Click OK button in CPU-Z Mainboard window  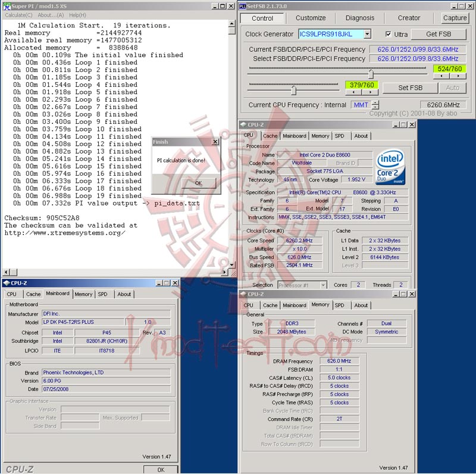click(161, 469)
